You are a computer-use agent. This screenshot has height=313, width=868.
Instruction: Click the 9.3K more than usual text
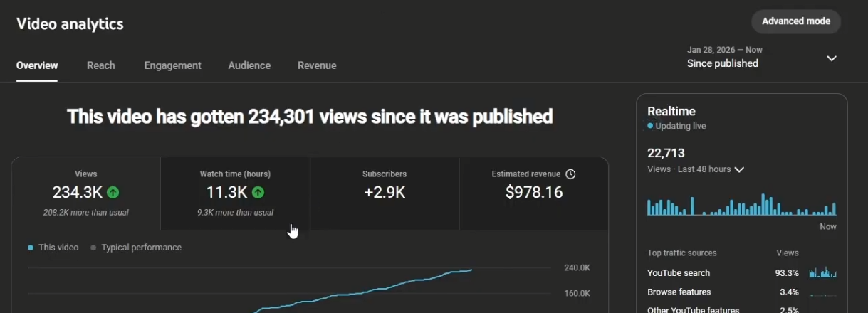(235, 213)
